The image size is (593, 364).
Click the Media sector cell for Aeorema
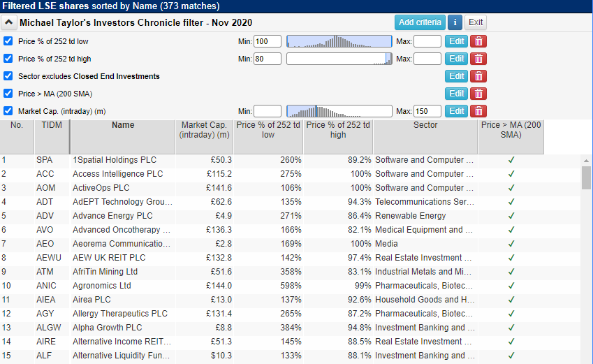(386, 244)
